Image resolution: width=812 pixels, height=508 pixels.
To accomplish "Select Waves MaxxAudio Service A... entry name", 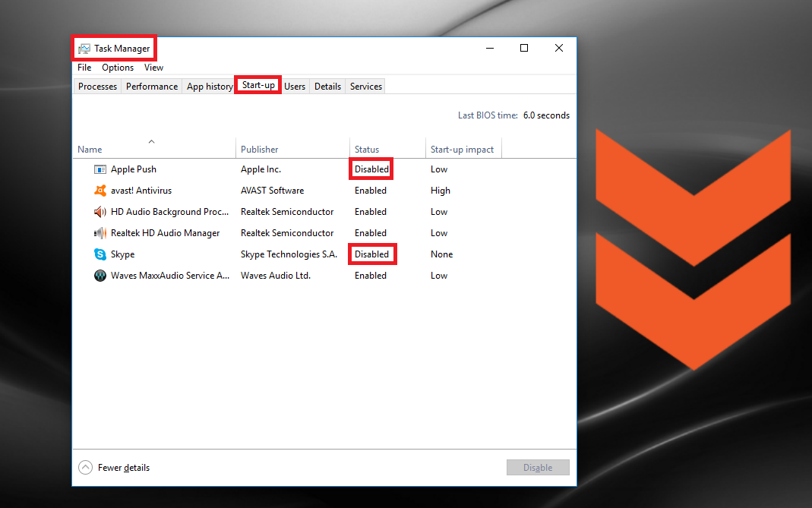I will [170, 276].
